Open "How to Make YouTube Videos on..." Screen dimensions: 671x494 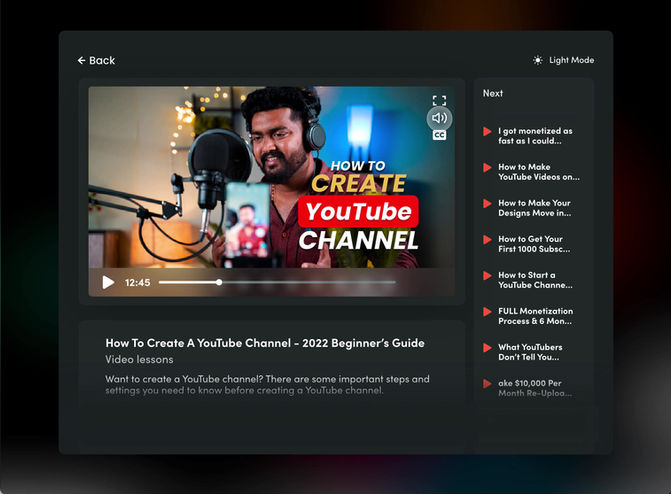[539, 172]
